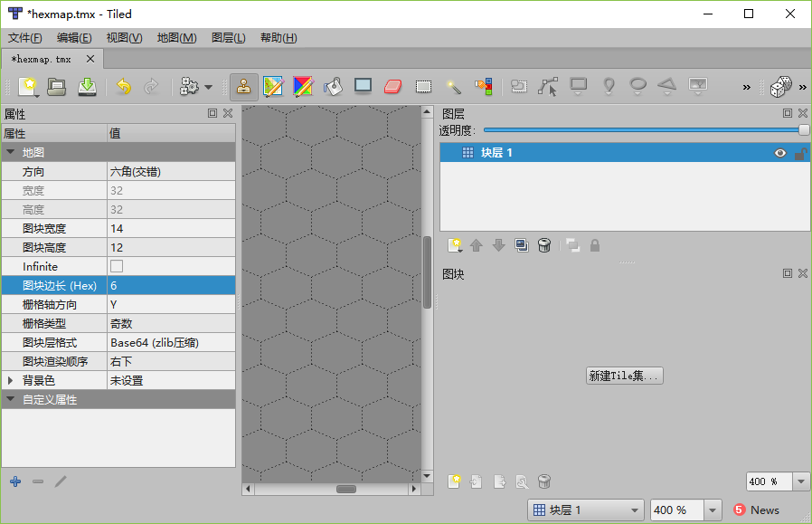The height and width of the screenshot is (524, 812).
Task: Select the Insert Point tool
Action: (x=609, y=87)
